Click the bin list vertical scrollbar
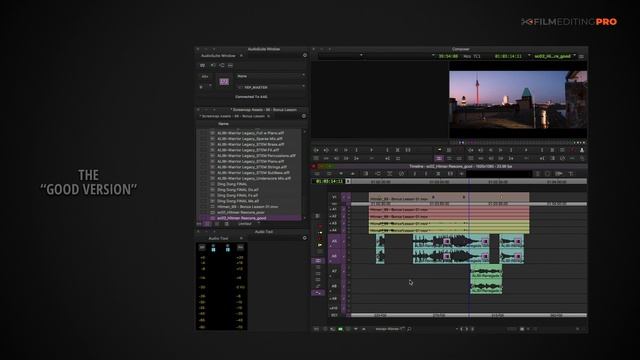 (x=304, y=175)
